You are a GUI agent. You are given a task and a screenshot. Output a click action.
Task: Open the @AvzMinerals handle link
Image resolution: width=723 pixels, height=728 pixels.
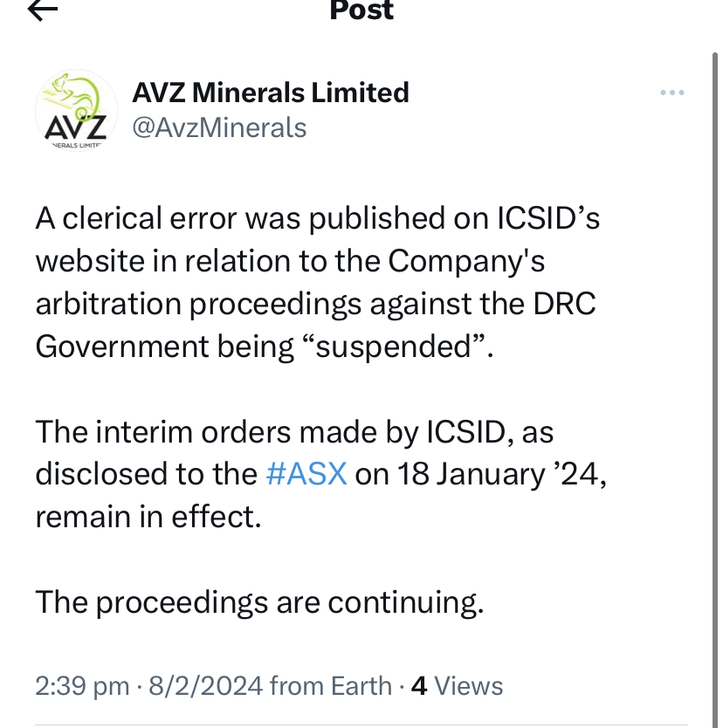point(219,128)
